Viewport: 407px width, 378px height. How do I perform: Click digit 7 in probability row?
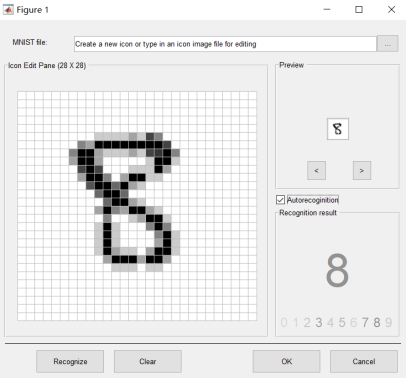365,322
